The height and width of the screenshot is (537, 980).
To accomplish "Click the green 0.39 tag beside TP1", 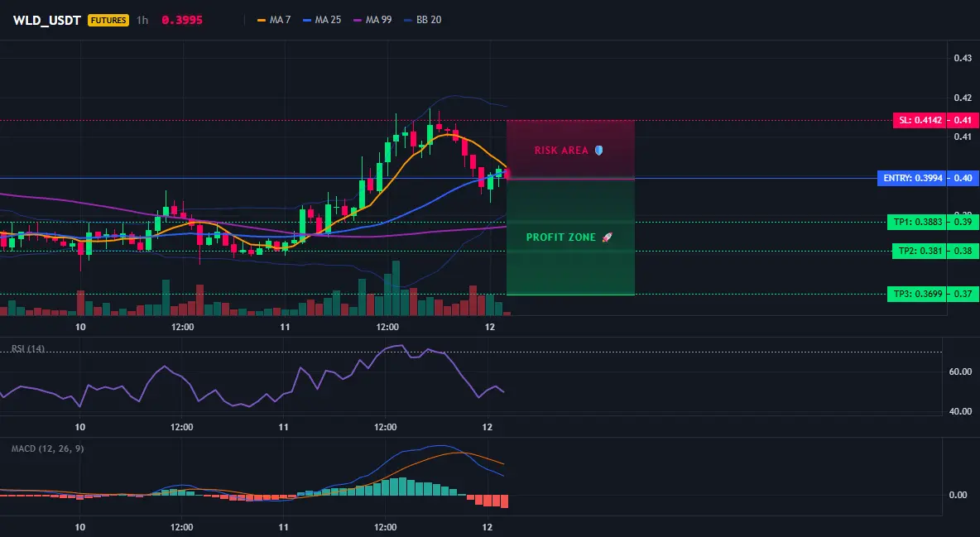I will (x=963, y=222).
